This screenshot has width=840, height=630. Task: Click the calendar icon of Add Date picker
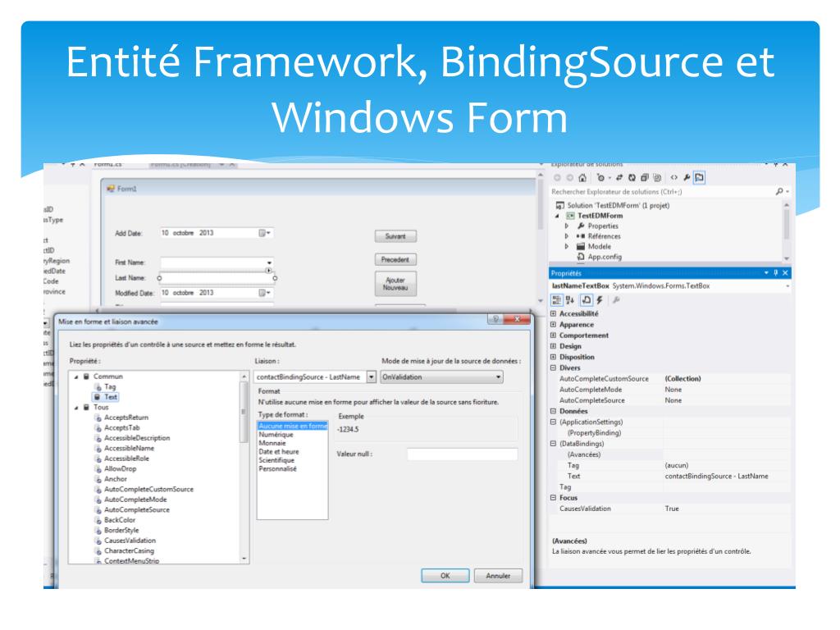262,233
